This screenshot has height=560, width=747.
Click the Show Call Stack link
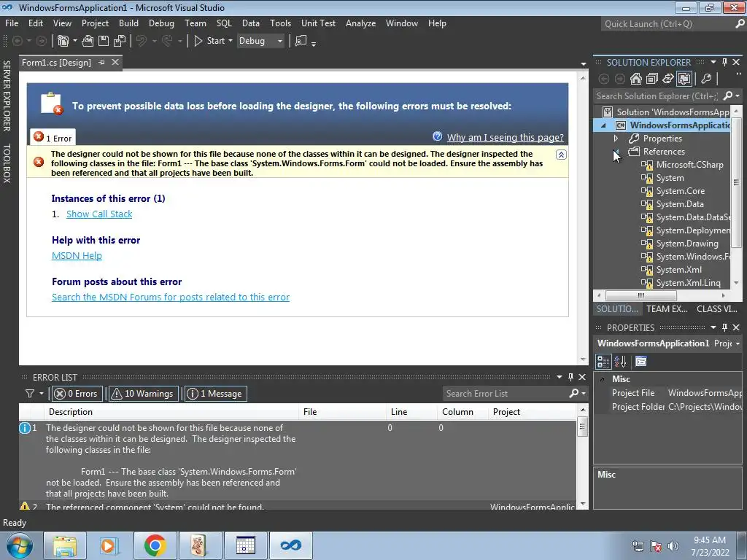[x=99, y=214]
